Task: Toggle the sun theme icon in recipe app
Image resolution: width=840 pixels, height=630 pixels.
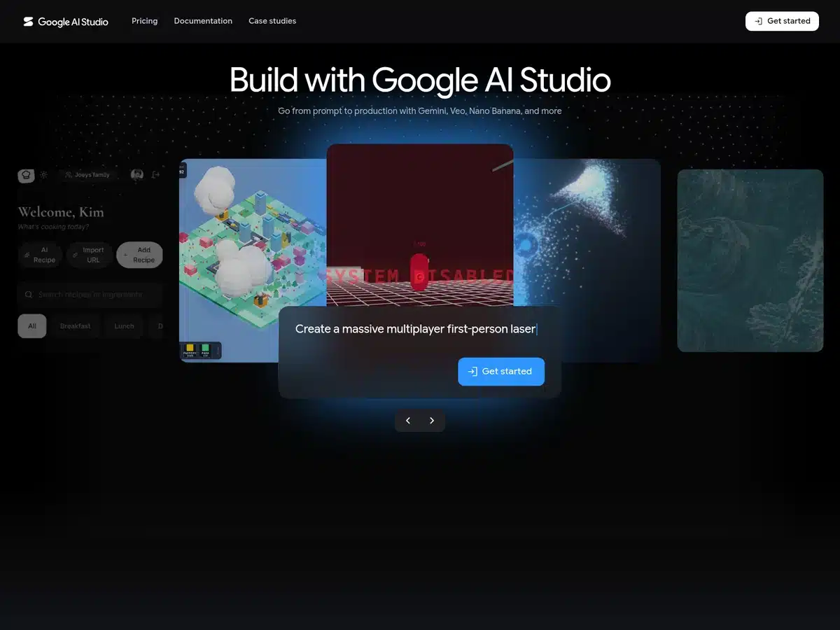Action: pos(44,175)
